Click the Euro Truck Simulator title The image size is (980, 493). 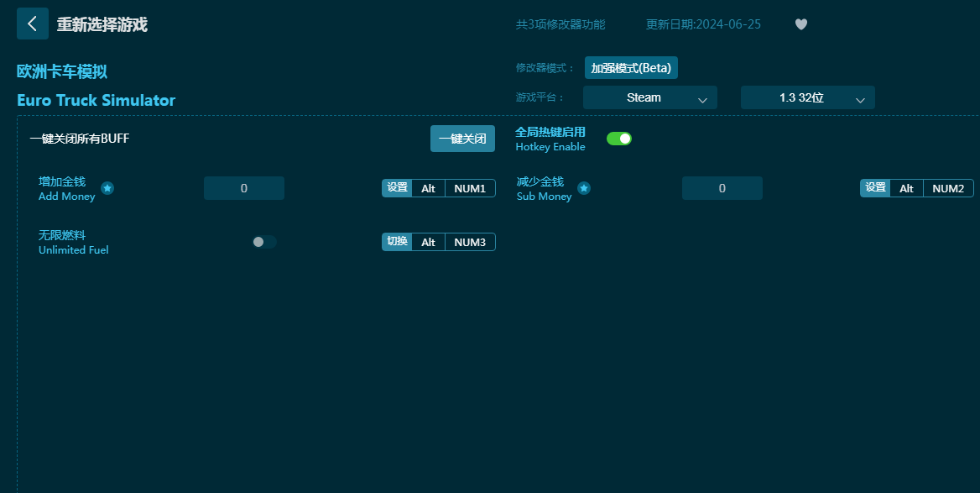tap(96, 100)
